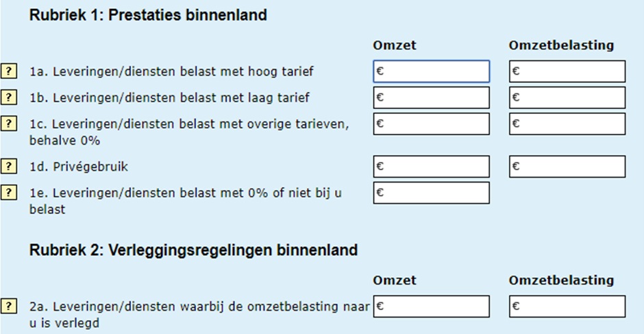644x334 pixels.
Task: Show help for 1c overige tarieven
Action: pyautogui.click(x=9, y=123)
